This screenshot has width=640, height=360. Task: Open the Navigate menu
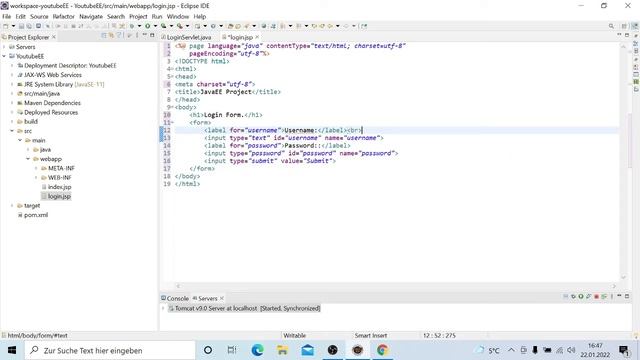[x=91, y=16]
